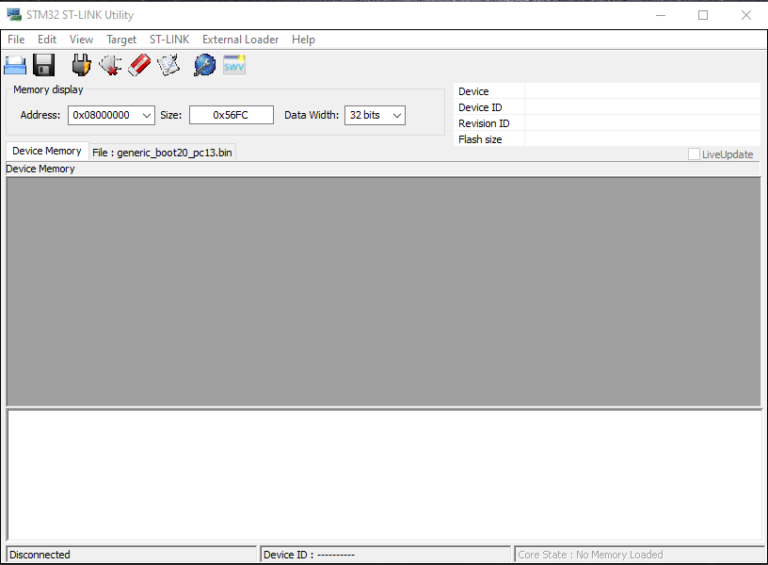The image size is (768, 565).
Task: Expand the Data Width dropdown
Action: pos(397,115)
